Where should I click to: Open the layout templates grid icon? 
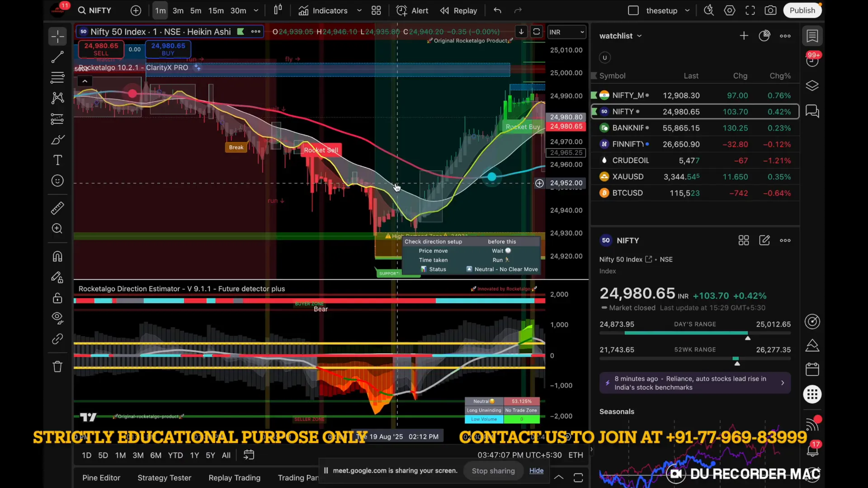coord(376,10)
